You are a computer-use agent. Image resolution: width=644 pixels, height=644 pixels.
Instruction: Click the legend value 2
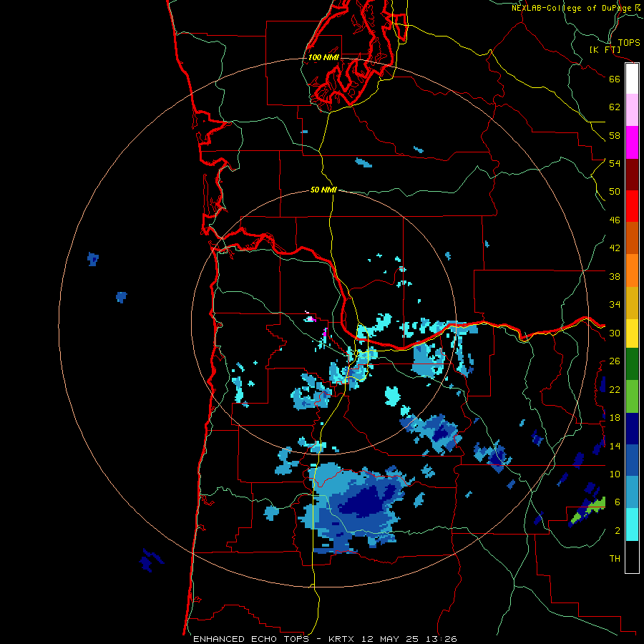click(617, 531)
